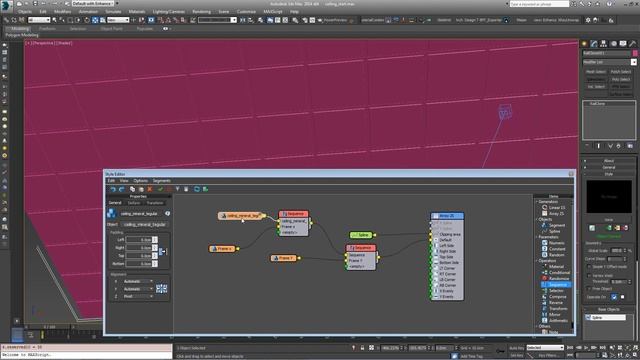The width and height of the screenshot is (640, 360).
Task: Collapse the Objects group in Items list
Action: click(537, 219)
